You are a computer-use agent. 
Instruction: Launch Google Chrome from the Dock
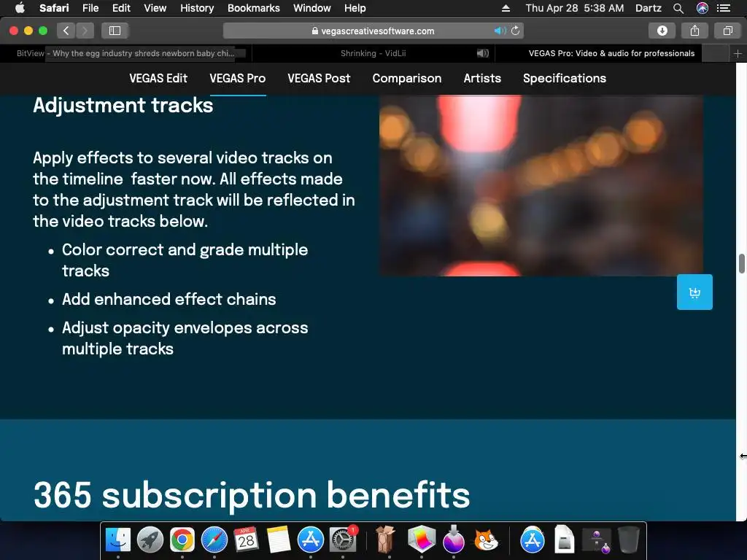[182, 540]
